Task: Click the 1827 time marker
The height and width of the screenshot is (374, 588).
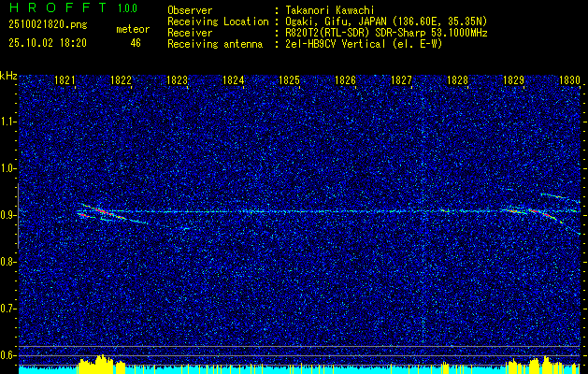Action: 401,80
